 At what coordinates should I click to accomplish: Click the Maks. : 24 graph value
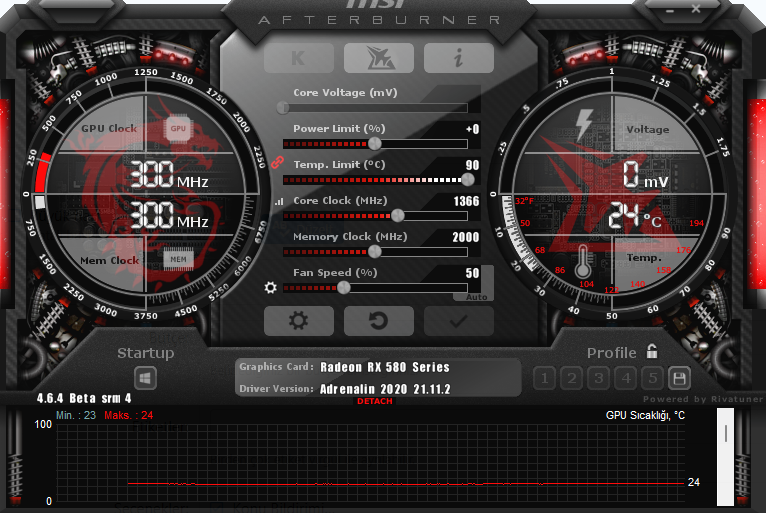coord(128,415)
